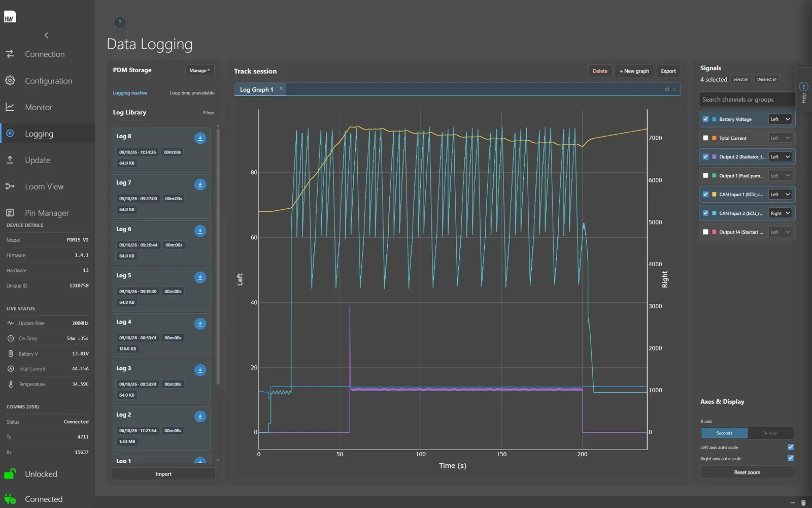Click the Import button below the log library
This screenshot has width=812, height=508.
click(163, 474)
